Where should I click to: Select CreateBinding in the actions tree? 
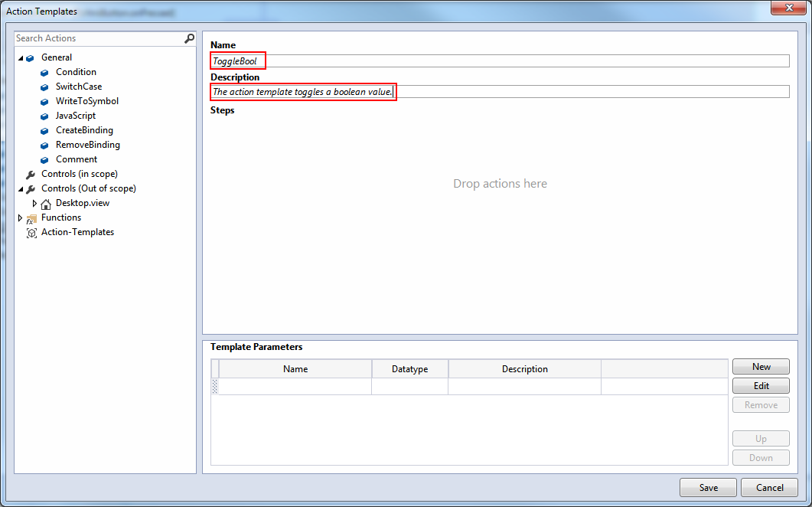tap(84, 130)
